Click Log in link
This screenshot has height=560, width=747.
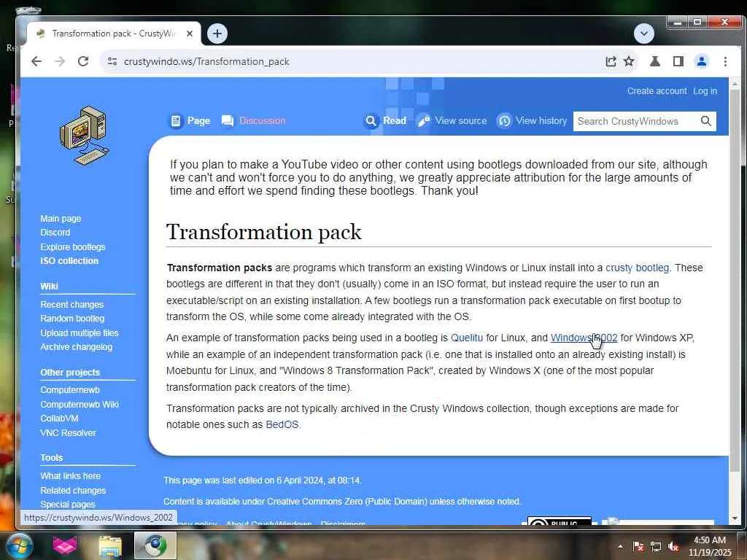point(705,91)
